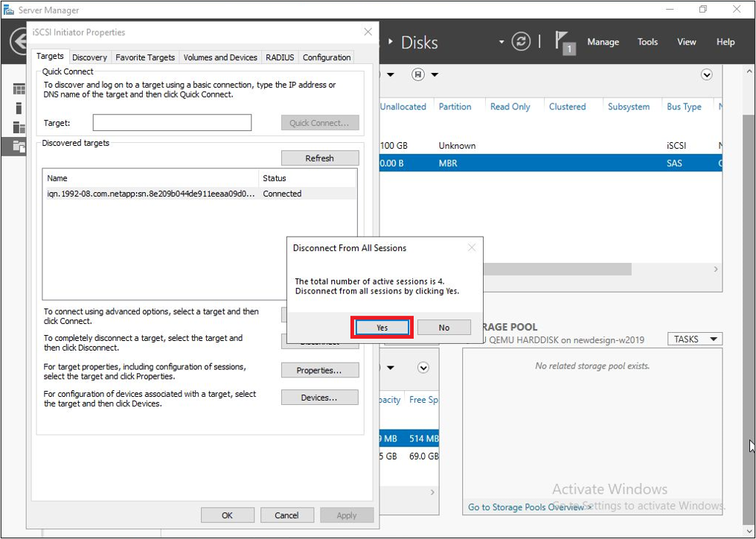Confirm disconnect by clicking Yes
756x539 pixels.
382,328
